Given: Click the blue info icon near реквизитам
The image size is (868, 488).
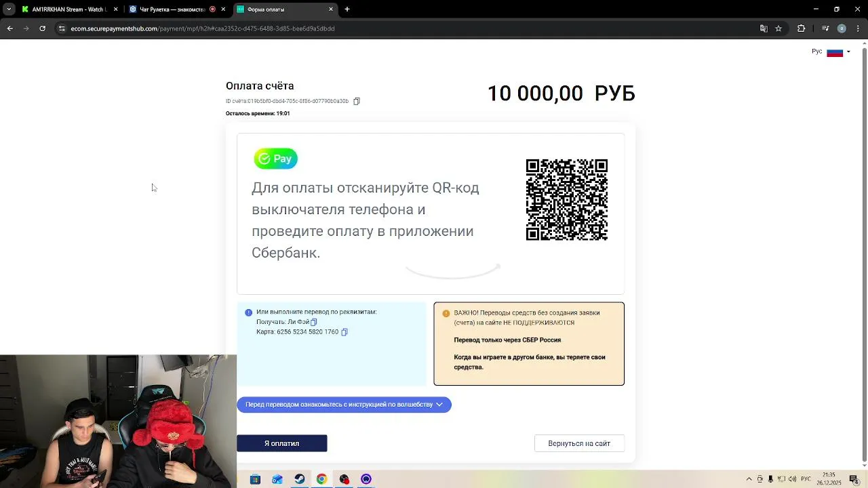Looking at the screenshot, I should coord(248,312).
